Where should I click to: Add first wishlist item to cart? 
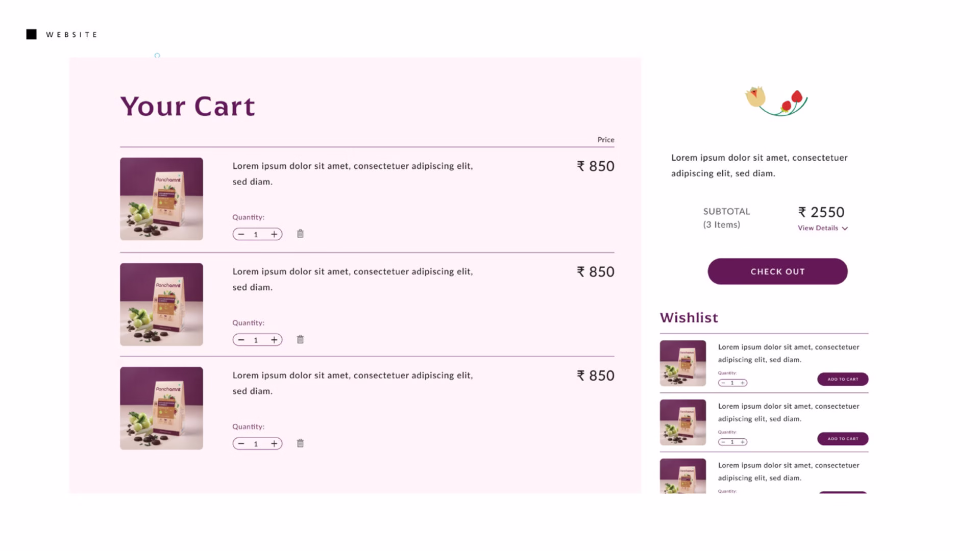click(843, 379)
